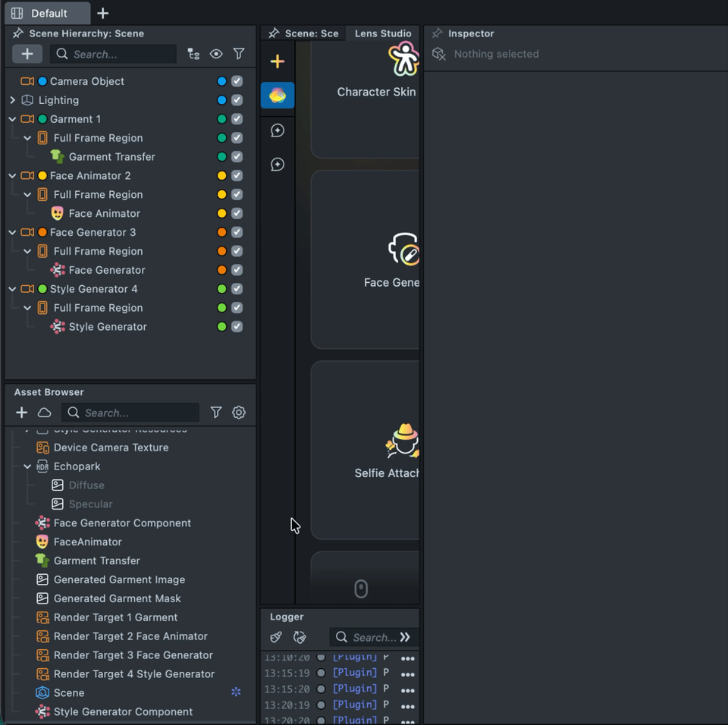
Task: Open the cloud asset library icon in Asset Browser
Action: pyautogui.click(x=45, y=413)
